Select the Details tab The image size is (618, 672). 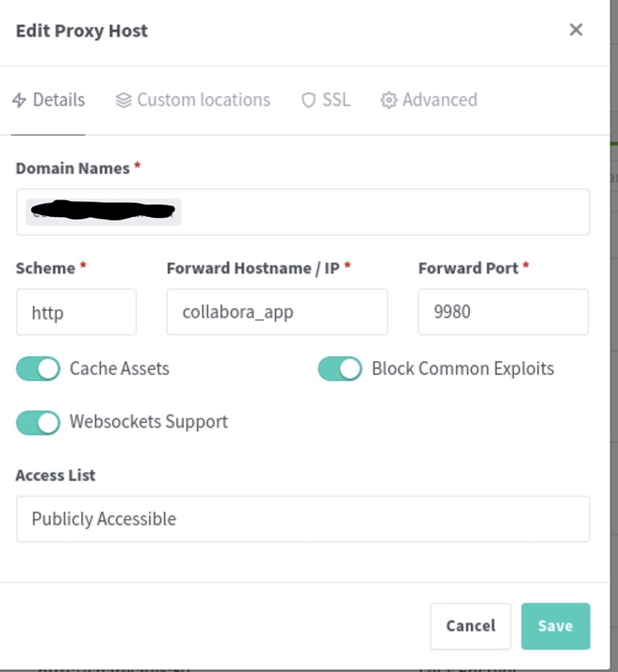[x=48, y=100]
